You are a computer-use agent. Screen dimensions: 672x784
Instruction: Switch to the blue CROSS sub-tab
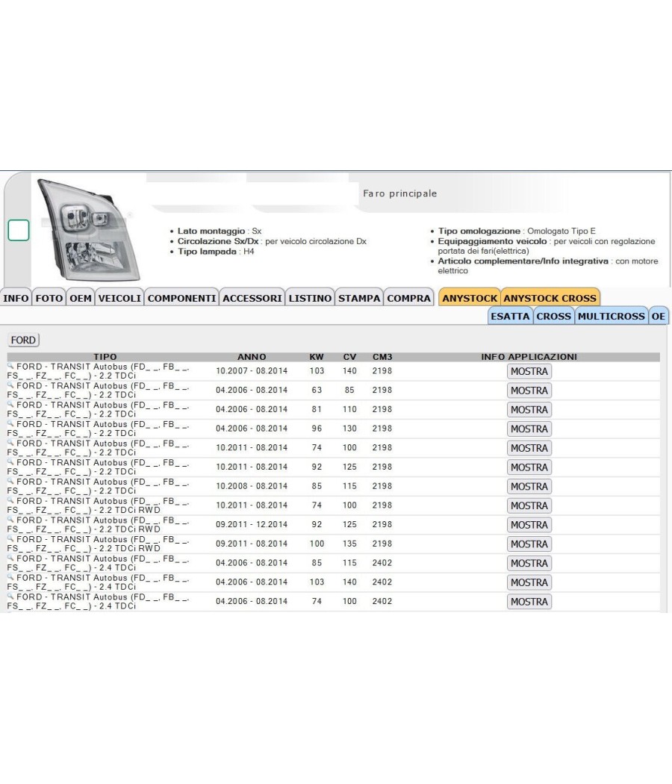click(553, 317)
